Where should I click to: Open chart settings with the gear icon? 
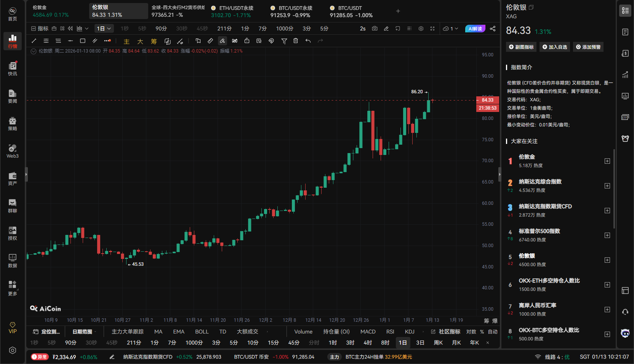click(421, 28)
